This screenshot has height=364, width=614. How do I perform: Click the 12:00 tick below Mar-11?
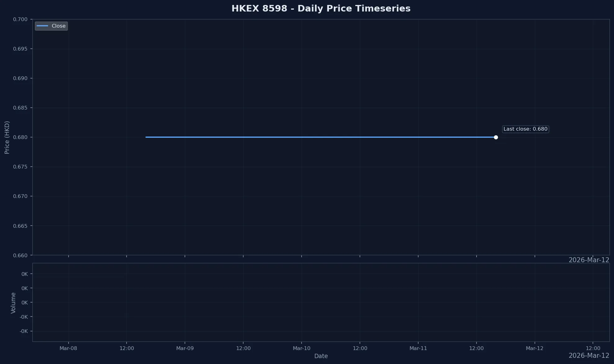pos(477,348)
